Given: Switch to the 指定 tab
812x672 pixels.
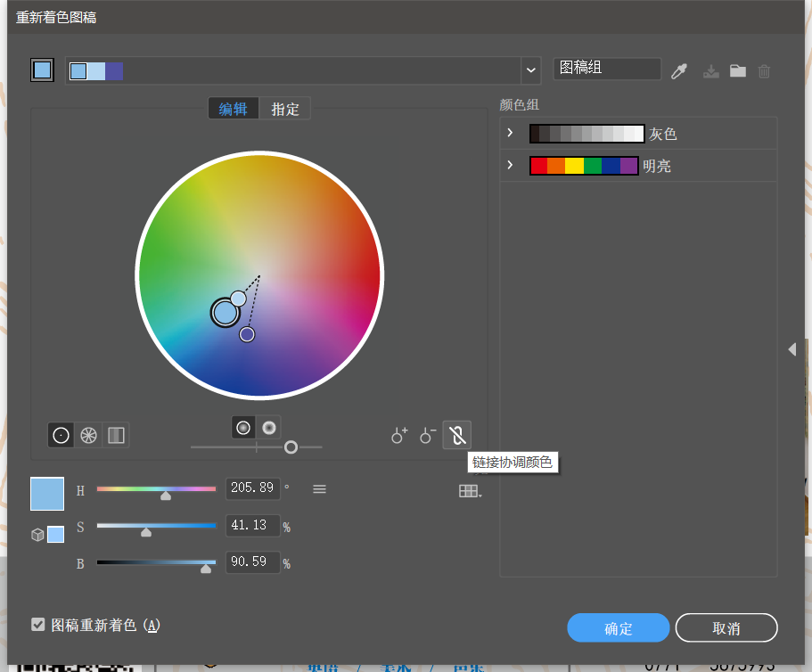Looking at the screenshot, I should (x=285, y=109).
